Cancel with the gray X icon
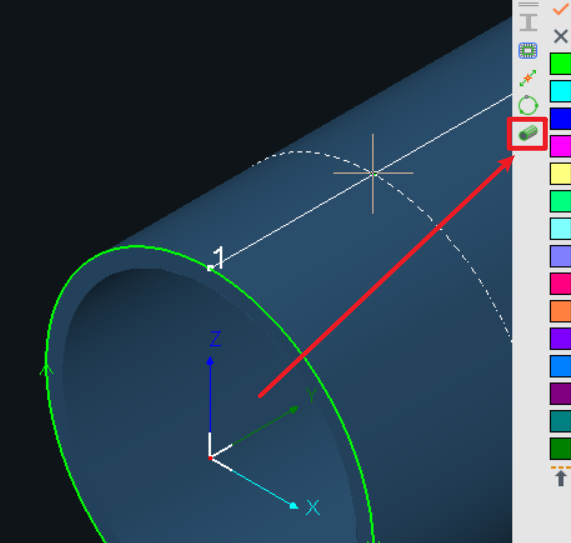 click(x=561, y=36)
